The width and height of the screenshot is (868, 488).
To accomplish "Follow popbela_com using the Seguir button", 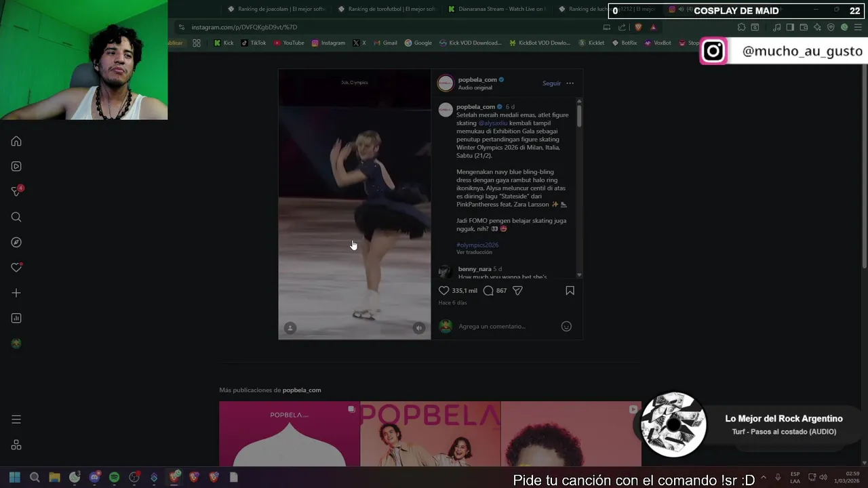I will coord(551,83).
